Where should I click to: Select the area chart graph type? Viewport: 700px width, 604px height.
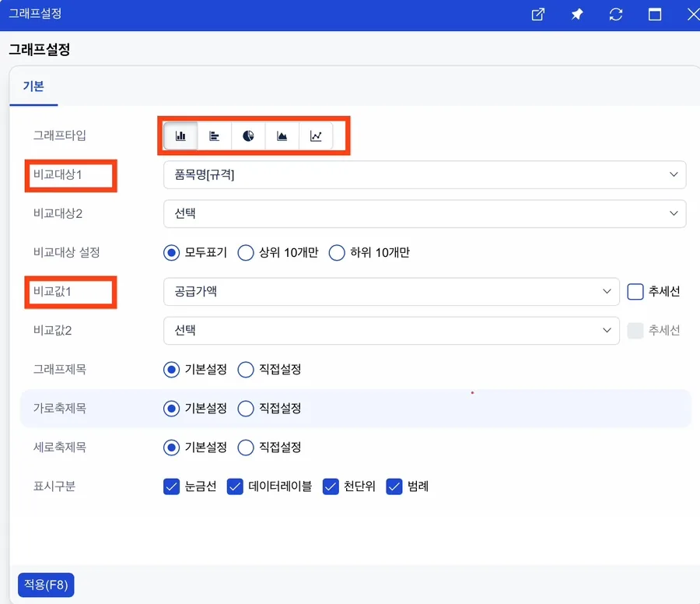click(282, 135)
